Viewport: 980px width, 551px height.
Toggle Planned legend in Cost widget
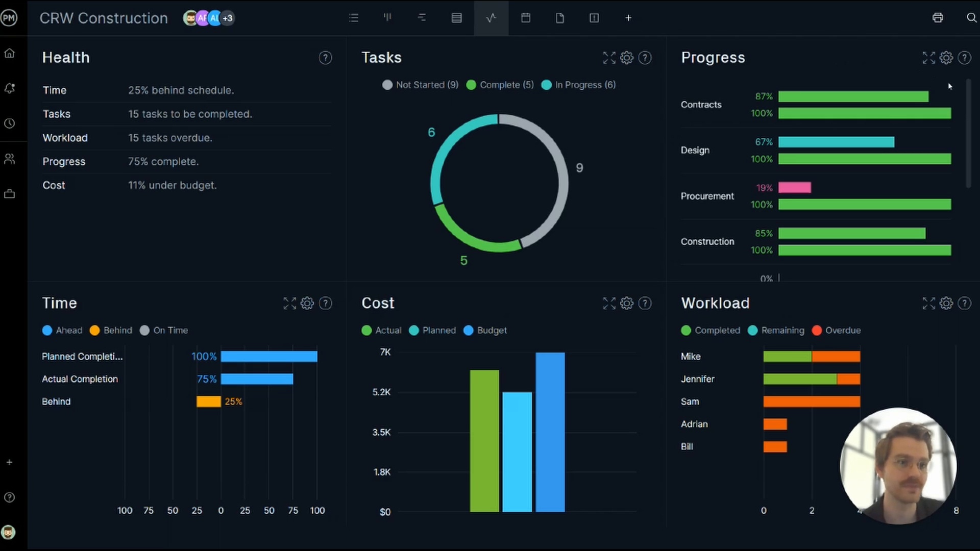[x=432, y=331]
